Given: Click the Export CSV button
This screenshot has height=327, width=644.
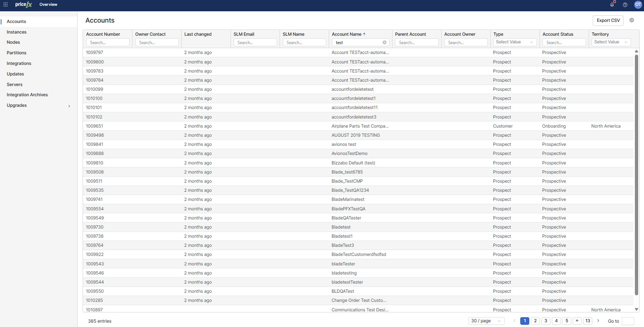Looking at the screenshot, I should 608,20.
